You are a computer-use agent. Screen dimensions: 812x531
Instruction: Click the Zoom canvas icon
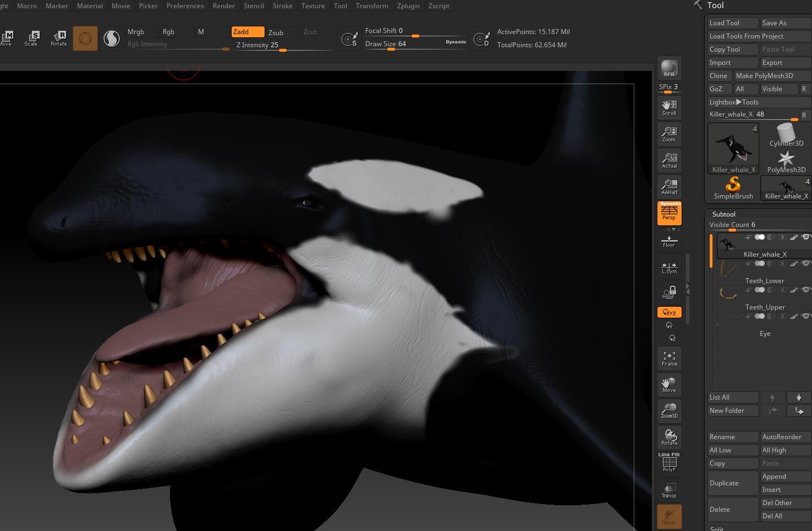tap(669, 134)
